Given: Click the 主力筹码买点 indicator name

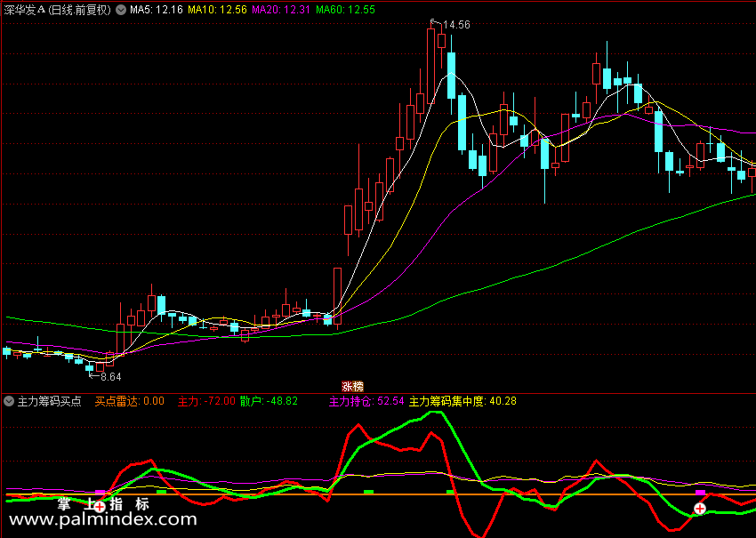Looking at the screenshot, I should click(49, 401).
